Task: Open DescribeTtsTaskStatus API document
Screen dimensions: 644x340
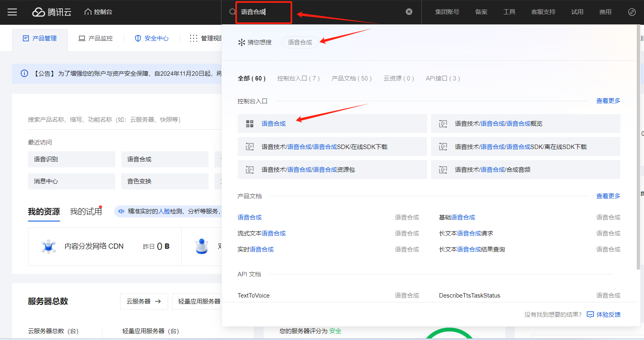Action: tap(469, 296)
